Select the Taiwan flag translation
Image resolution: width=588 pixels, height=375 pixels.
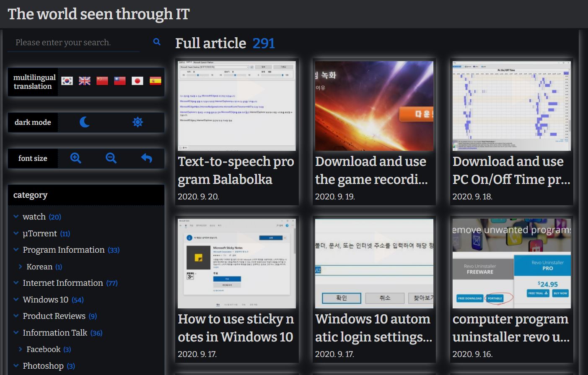point(120,81)
